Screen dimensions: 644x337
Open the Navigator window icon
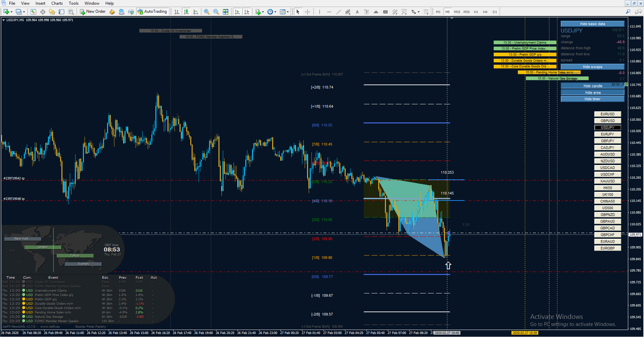[x=52, y=12]
